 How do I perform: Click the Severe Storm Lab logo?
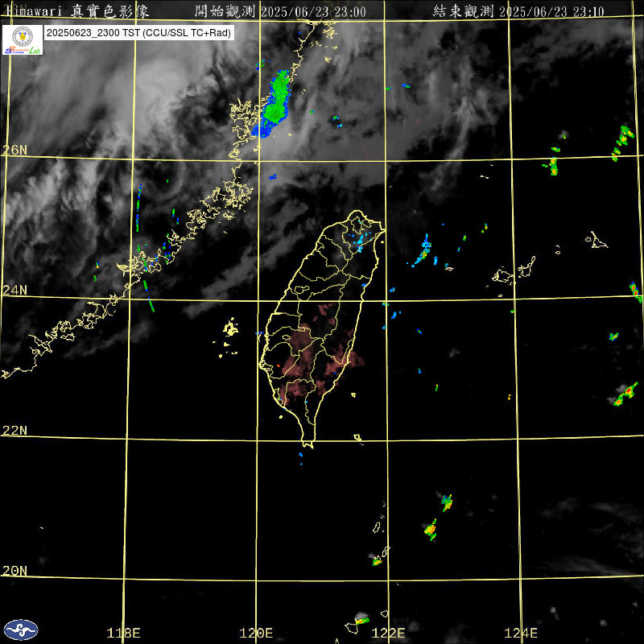(23, 39)
